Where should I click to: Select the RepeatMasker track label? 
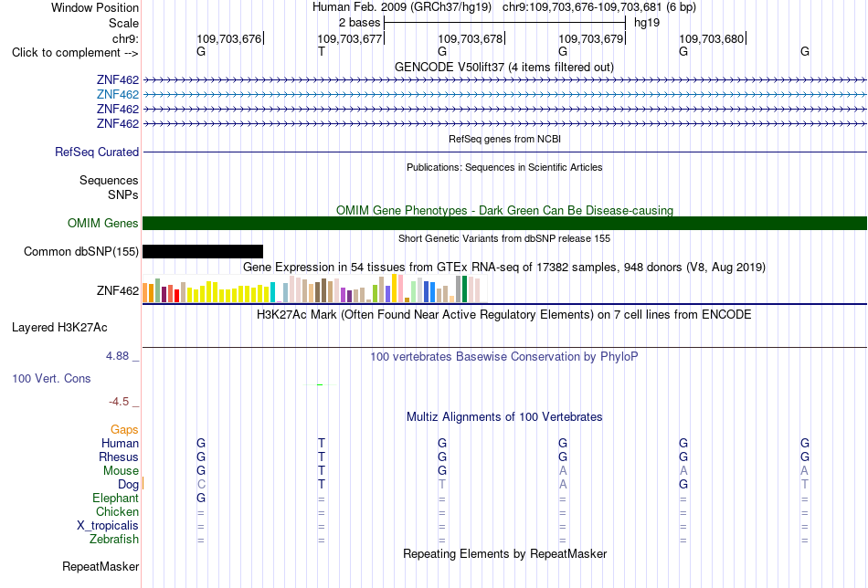101,566
